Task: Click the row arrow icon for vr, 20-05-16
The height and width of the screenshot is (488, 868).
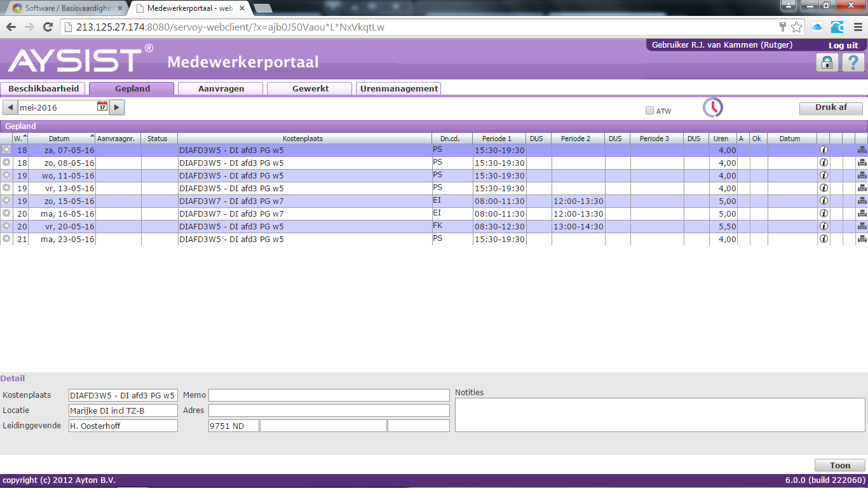Action: 6,226
